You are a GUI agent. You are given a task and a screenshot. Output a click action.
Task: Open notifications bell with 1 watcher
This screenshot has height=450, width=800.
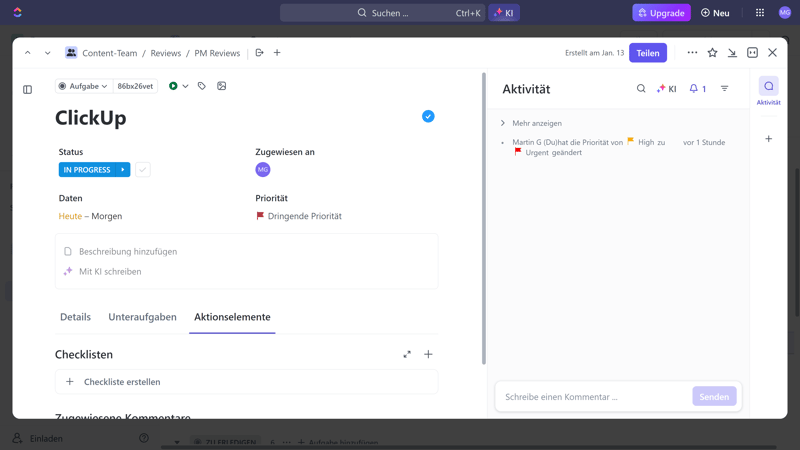697,89
